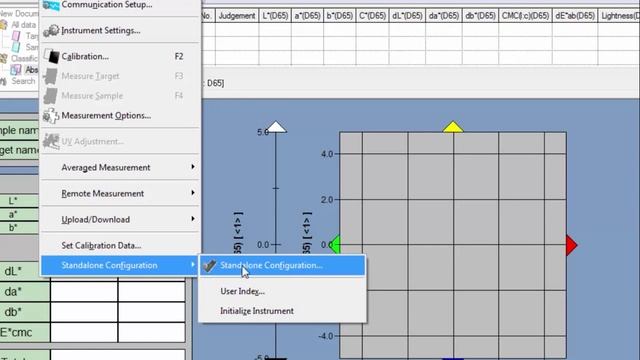
Task: Open Measurement Options menu entry
Action: coord(120,116)
